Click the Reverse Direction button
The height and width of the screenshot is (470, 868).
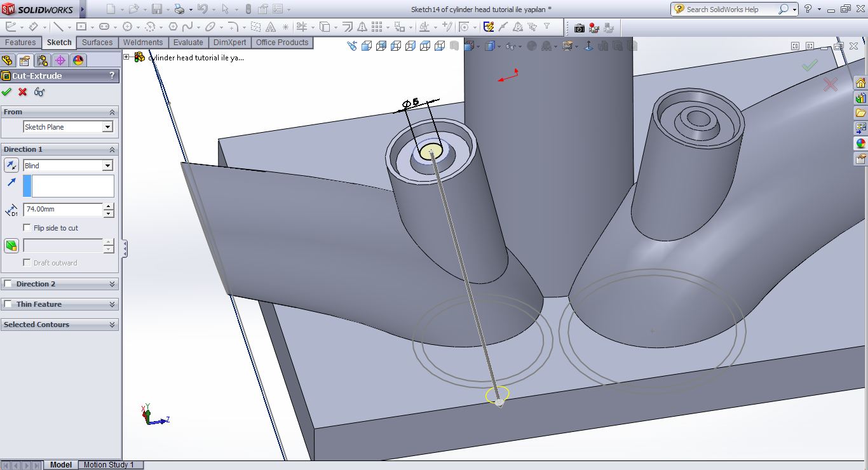pyautogui.click(x=11, y=166)
